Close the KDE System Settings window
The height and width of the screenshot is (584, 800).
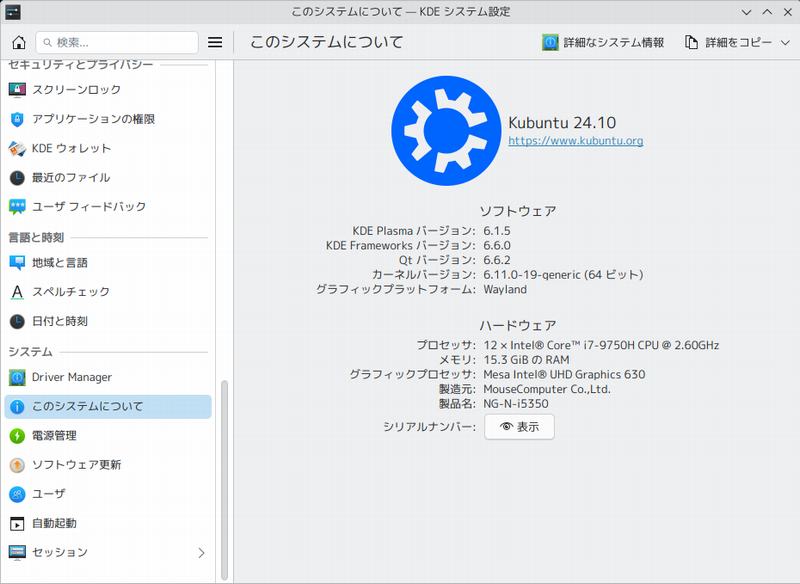(x=788, y=12)
